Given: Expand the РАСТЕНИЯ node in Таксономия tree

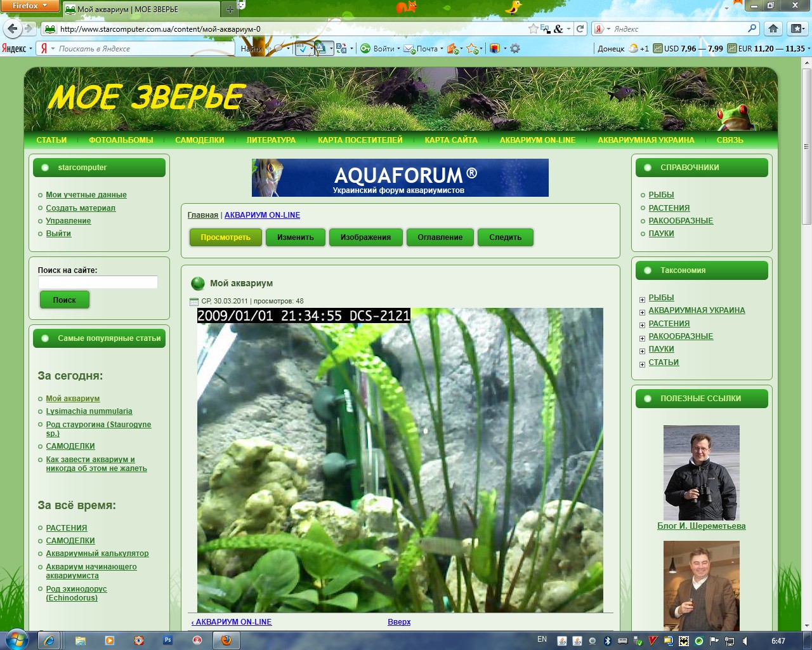Looking at the screenshot, I should 642,325.
